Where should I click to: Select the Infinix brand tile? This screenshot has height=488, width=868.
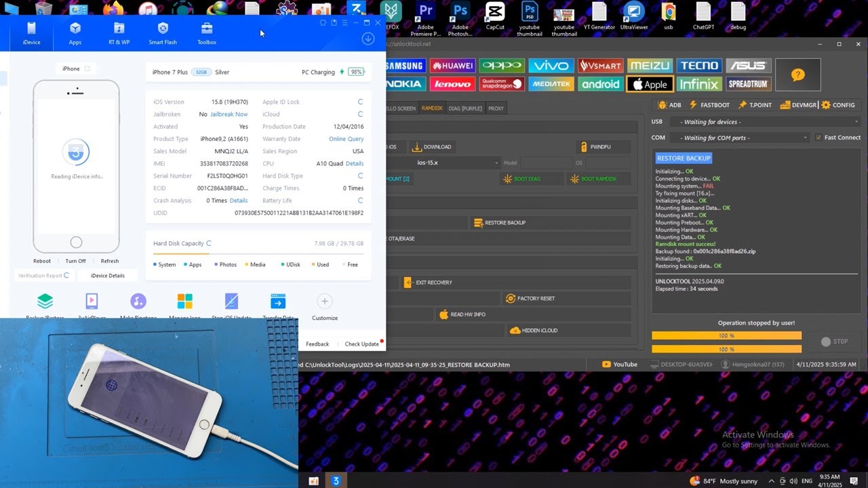click(698, 84)
